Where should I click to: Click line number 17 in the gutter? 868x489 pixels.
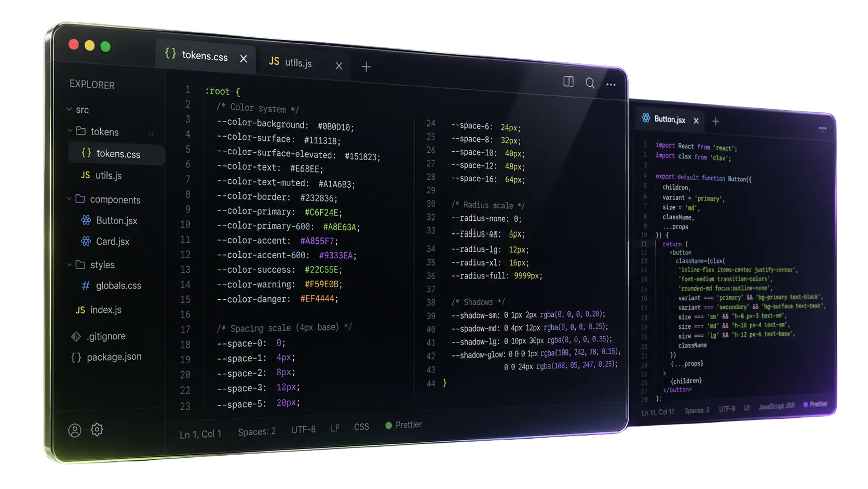tap(185, 329)
